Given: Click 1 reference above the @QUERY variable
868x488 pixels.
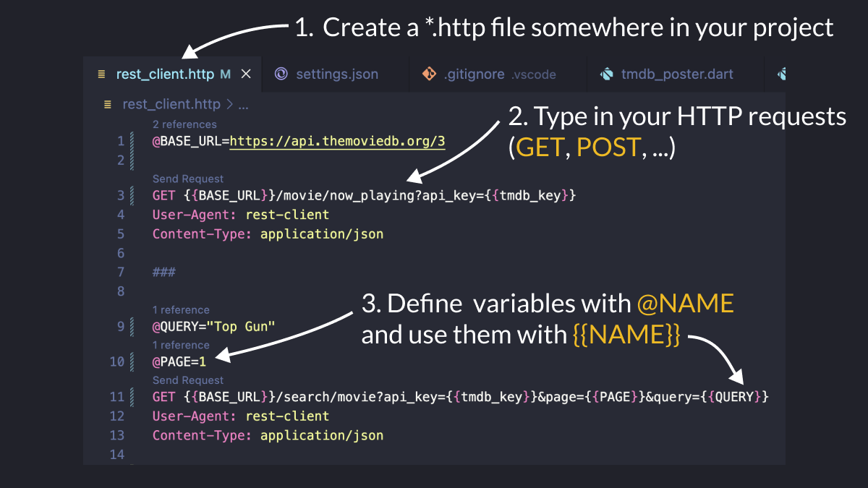Looking at the screenshot, I should coord(182,309).
